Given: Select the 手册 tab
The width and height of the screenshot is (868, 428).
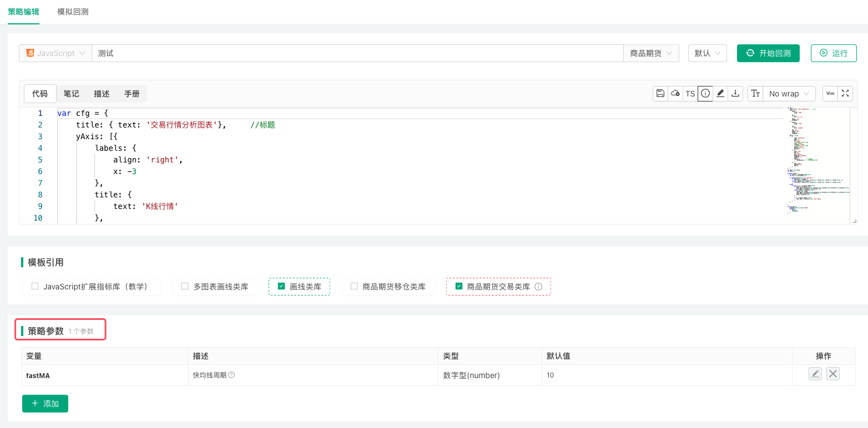Looking at the screenshot, I should coord(132,94).
